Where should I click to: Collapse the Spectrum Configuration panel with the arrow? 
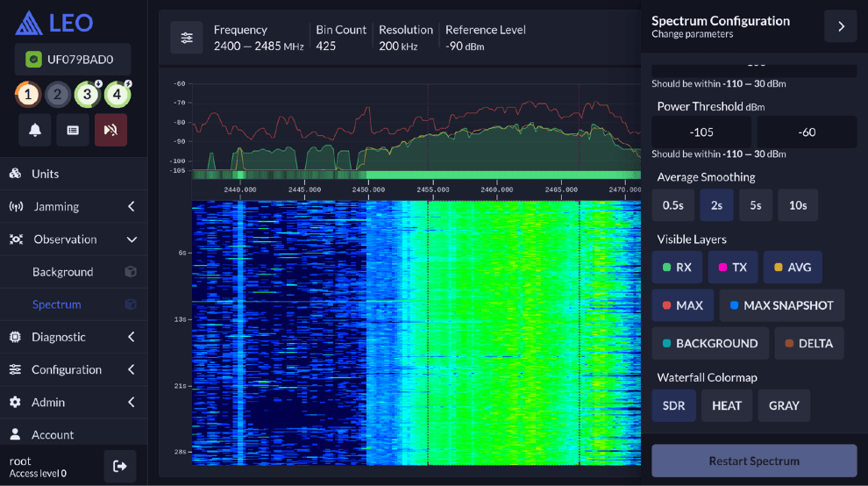pyautogui.click(x=841, y=26)
